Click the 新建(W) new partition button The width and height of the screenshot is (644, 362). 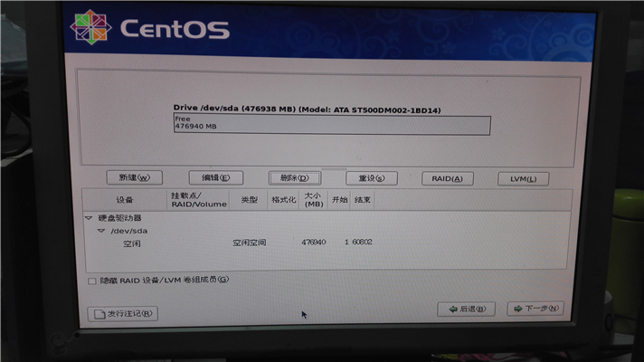point(134,177)
